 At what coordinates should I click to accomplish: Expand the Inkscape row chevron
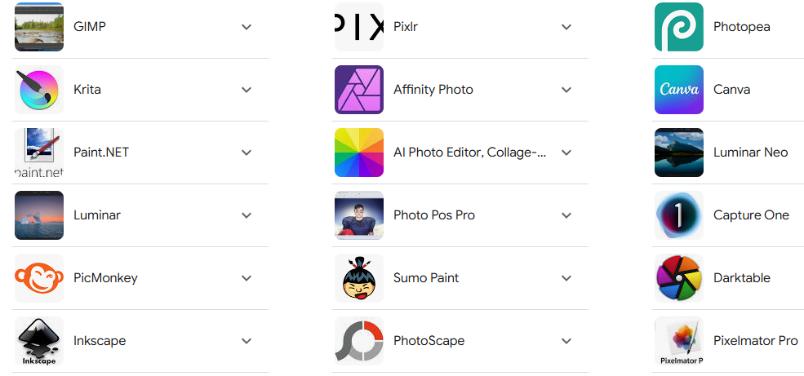[247, 341]
